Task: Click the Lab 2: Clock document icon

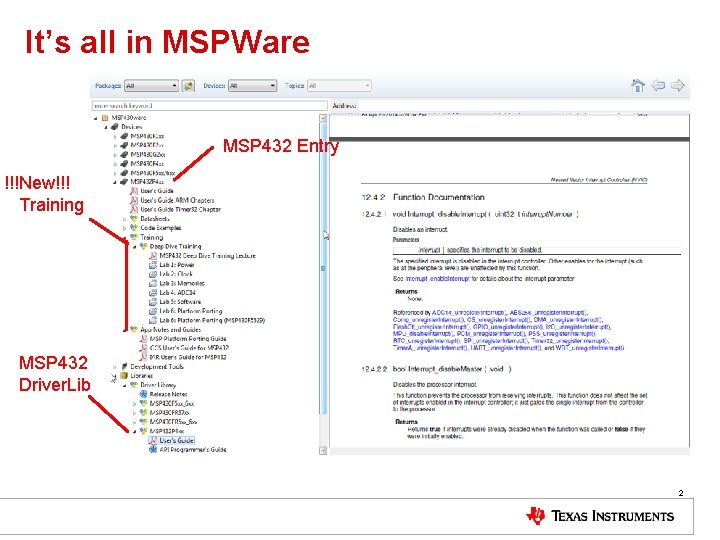Action: 153,274
